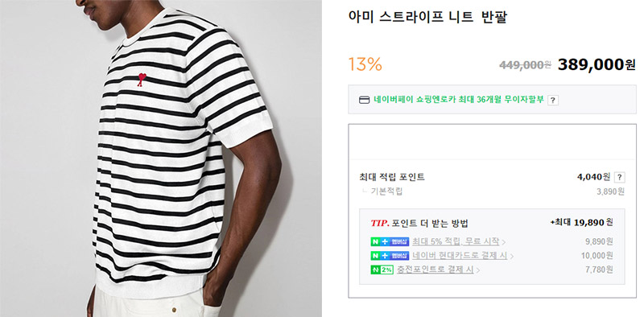Click the green N 2% badge
The image size is (644, 317).
(x=382, y=270)
